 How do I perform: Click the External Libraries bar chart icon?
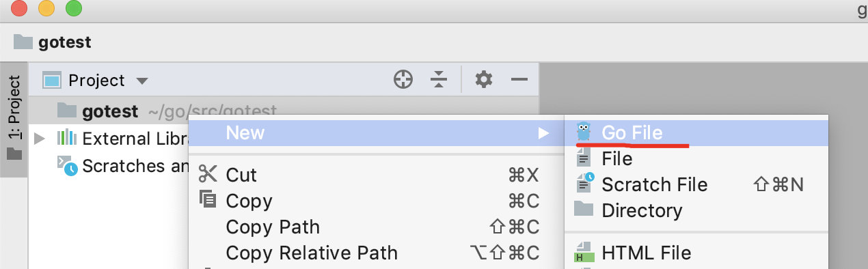pyautogui.click(x=67, y=138)
